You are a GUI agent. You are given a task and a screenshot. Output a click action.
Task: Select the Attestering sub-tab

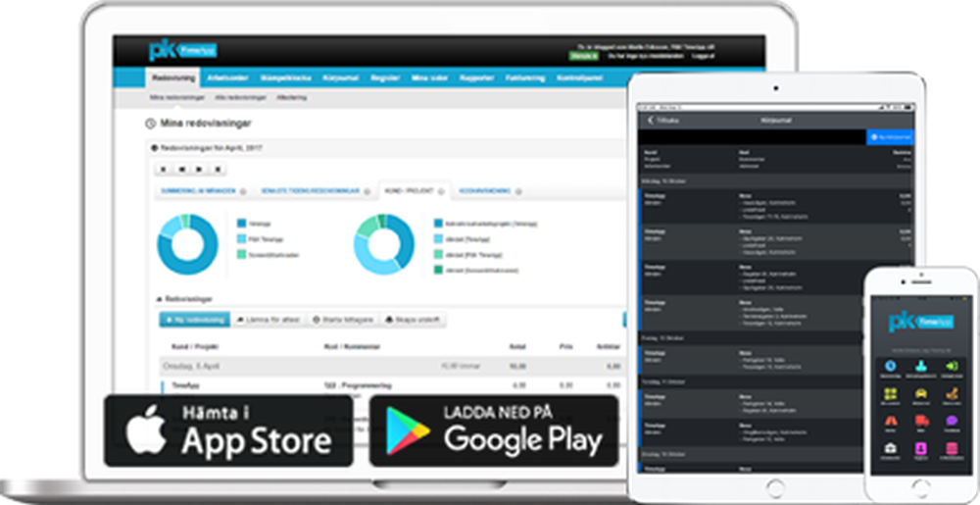tap(291, 97)
